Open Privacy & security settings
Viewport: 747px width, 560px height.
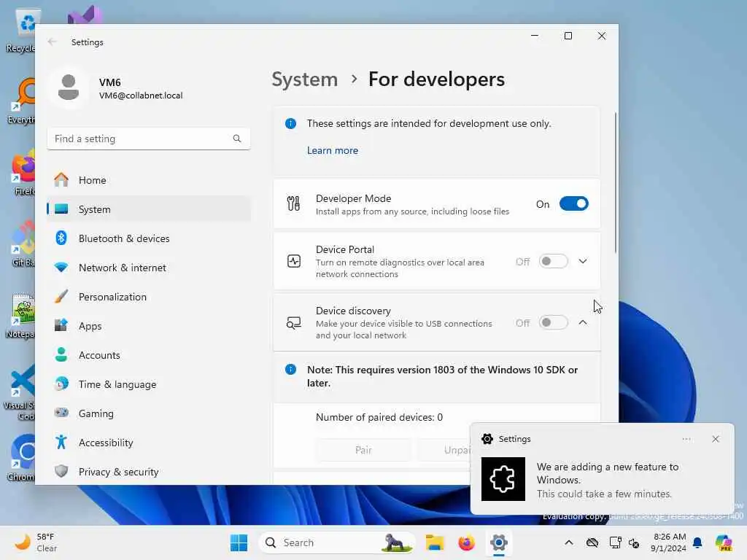149,472
